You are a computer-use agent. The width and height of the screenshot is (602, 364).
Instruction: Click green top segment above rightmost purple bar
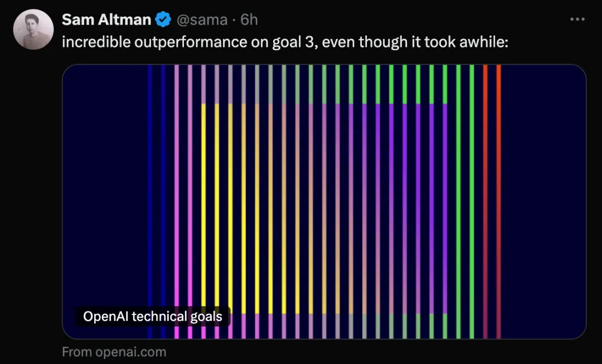(445, 85)
